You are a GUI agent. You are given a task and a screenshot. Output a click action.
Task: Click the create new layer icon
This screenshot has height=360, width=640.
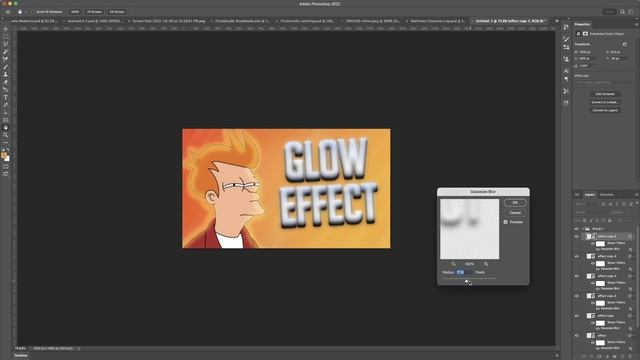pos(622,356)
